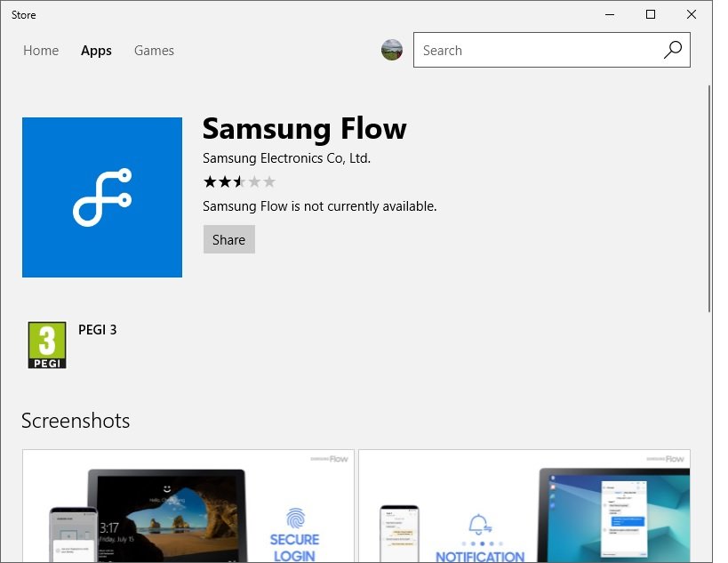Minimize the Store window
Image resolution: width=728 pixels, height=563 pixels.
[x=610, y=14]
